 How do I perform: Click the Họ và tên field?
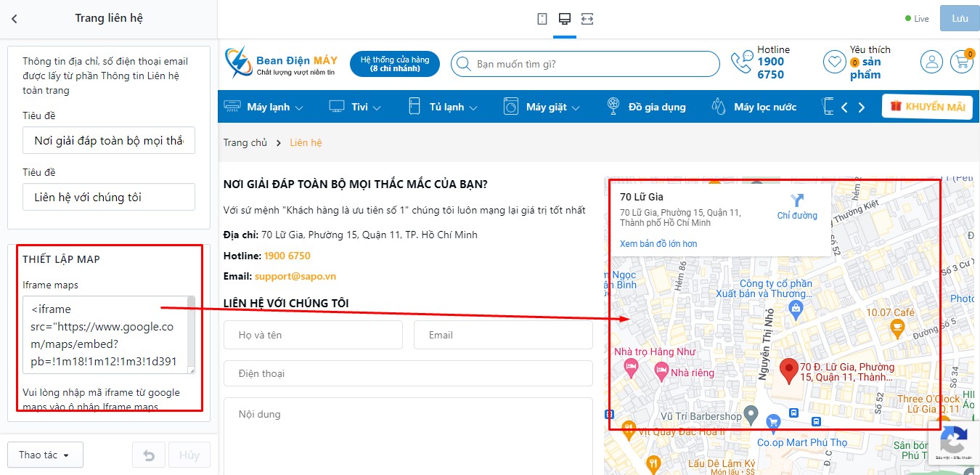(313, 335)
